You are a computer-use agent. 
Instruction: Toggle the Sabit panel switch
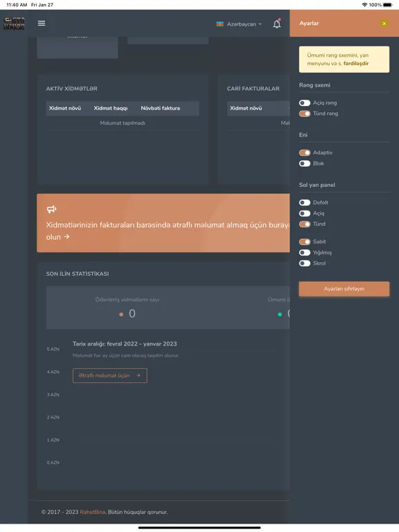pos(305,242)
